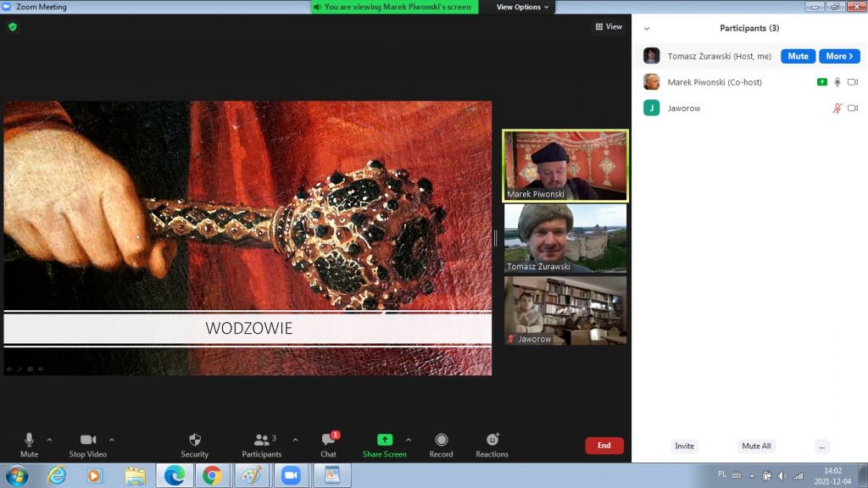Screen dimensions: 868x488
Task: Click the Mute All button
Action: 756,446
